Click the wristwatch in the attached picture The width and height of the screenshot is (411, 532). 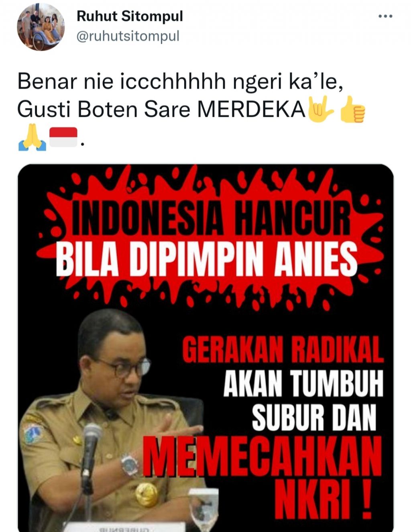click(130, 465)
